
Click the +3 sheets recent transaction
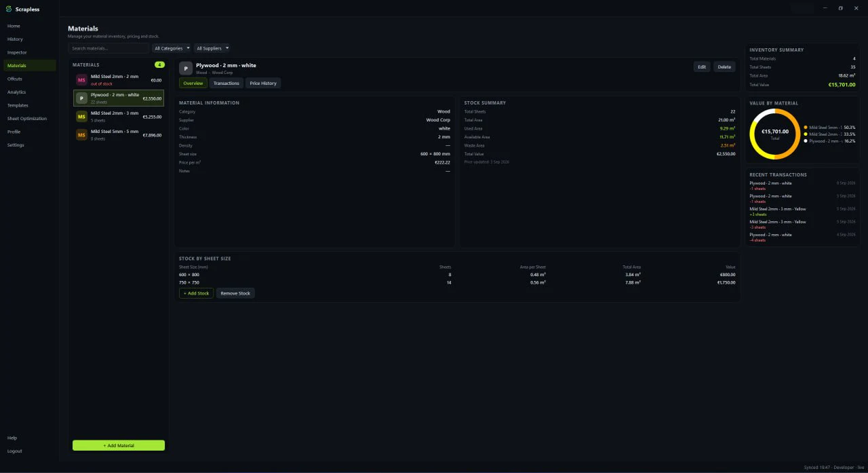pyautogui.click(x=802, y=212)
